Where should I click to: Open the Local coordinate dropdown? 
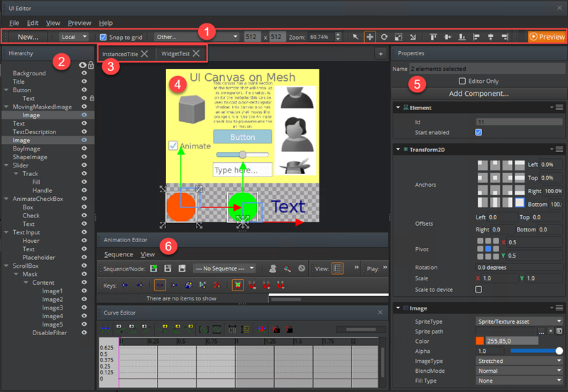click(74, 36)
